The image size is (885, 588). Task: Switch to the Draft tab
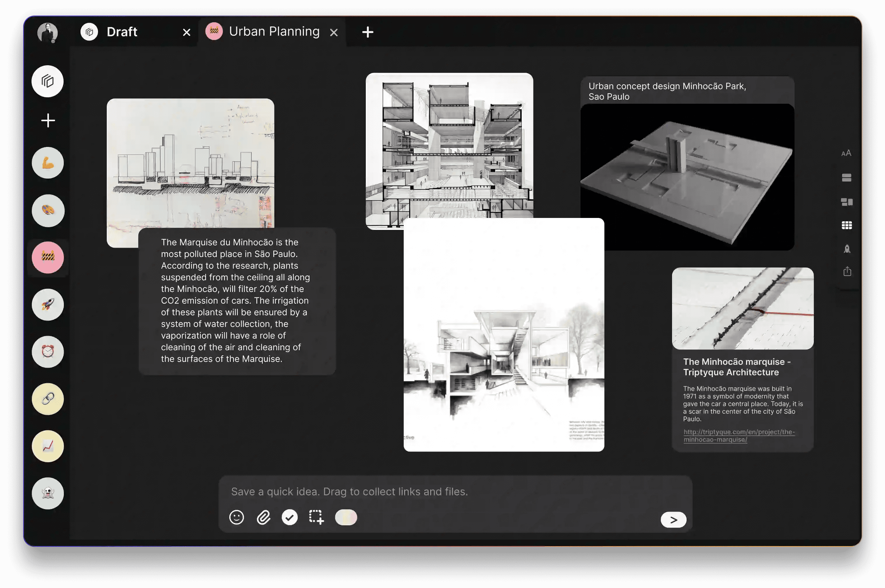[x=122, y=31]
